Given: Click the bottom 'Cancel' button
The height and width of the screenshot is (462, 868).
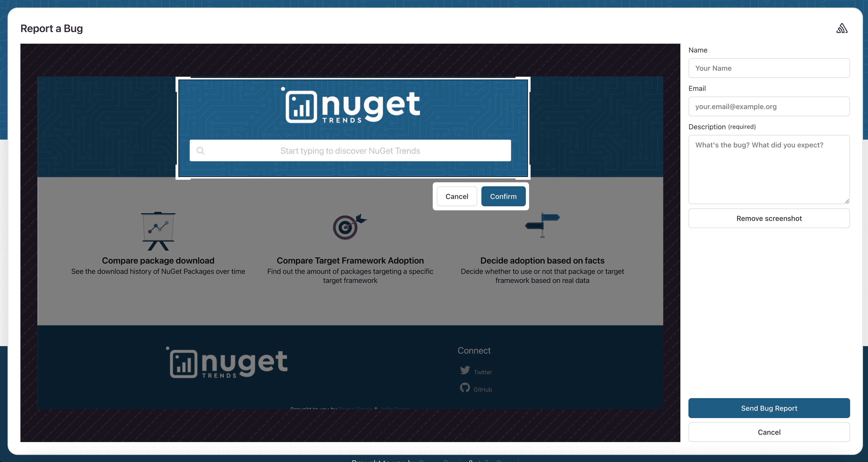Looking at the screenshot, I should pos(769,431).
